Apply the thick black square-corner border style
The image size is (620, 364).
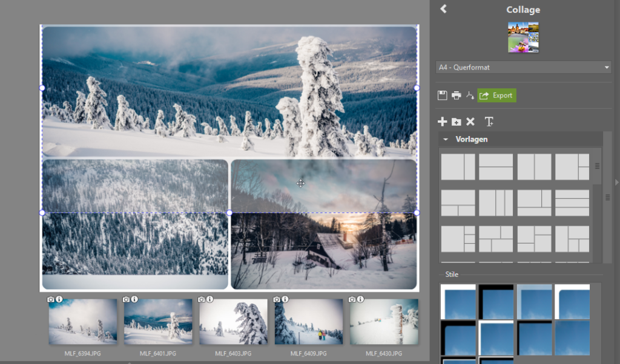[496, 302]
